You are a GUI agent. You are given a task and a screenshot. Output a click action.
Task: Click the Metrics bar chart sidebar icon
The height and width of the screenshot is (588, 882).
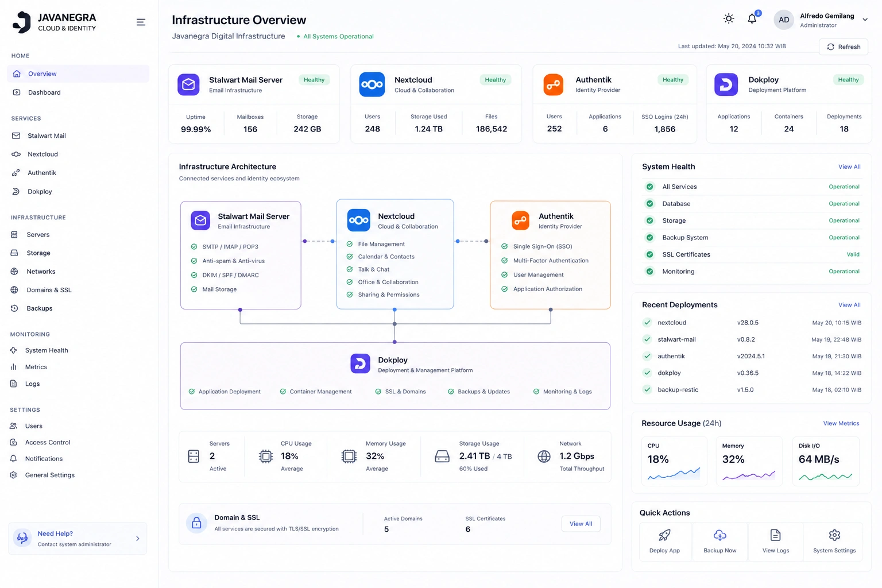pyautogui.click(x=14, y=367)
